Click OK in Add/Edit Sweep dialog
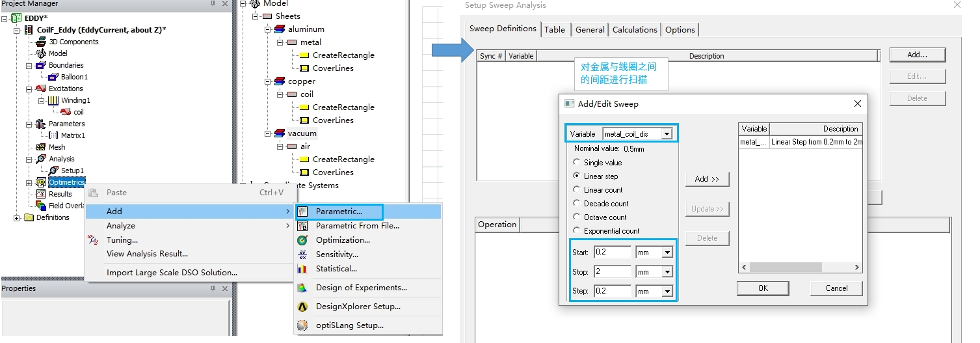Image resolution: width=980 pixels, height=343 pixels. [763, 288]
